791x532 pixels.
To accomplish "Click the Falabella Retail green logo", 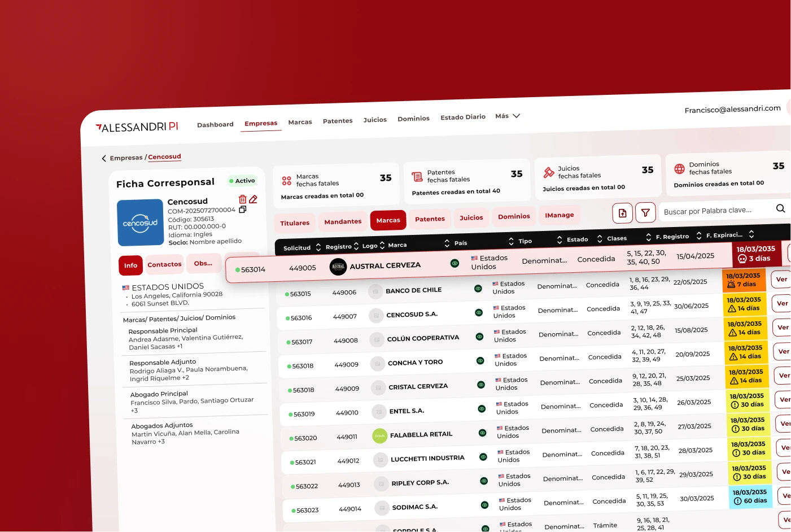I will tap(379, 436).
